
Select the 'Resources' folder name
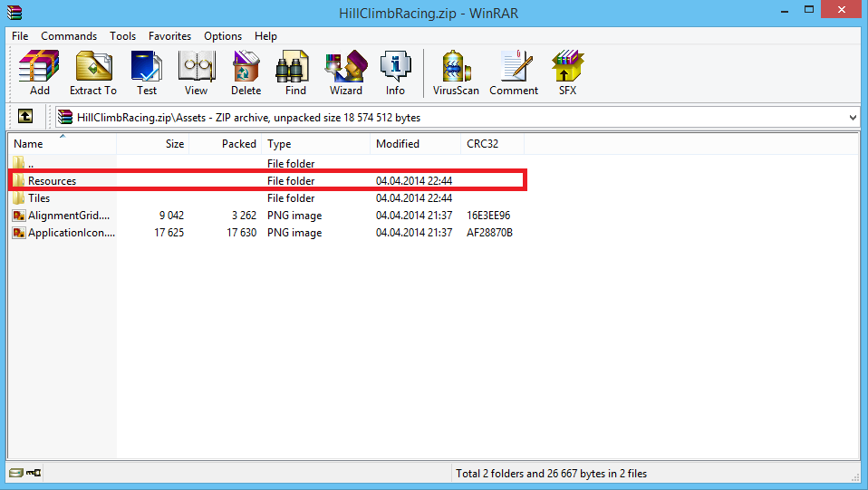click(x=52, y=181)
